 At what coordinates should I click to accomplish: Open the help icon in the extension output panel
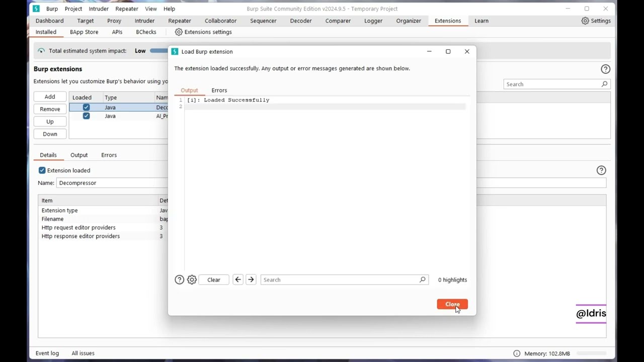click(179, 280)
